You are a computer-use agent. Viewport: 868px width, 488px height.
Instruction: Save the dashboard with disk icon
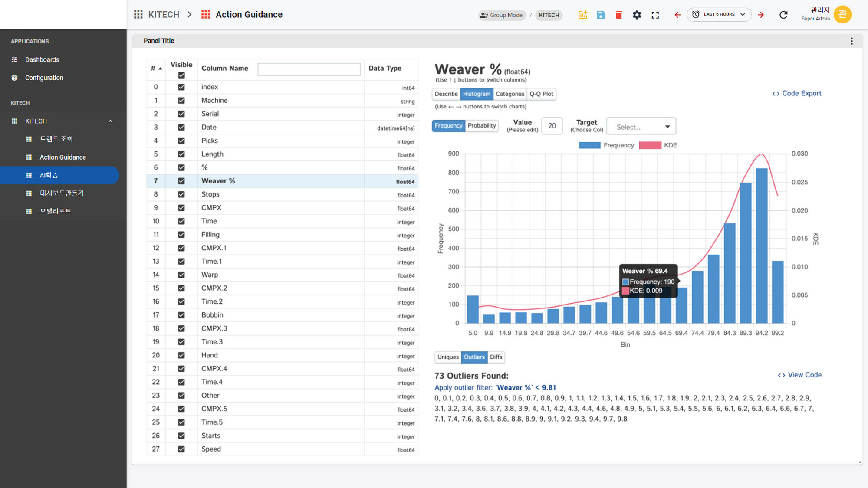click(601, 15)
